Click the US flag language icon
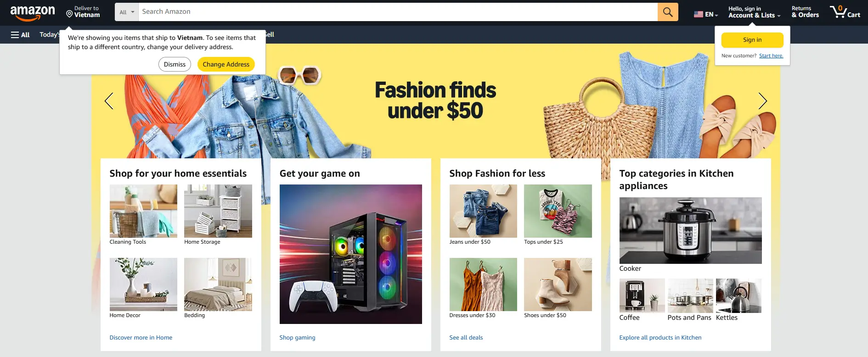Image resolution: width=868 pixels, height=357 pixels. pyautogui.click(x=698, y=14)
